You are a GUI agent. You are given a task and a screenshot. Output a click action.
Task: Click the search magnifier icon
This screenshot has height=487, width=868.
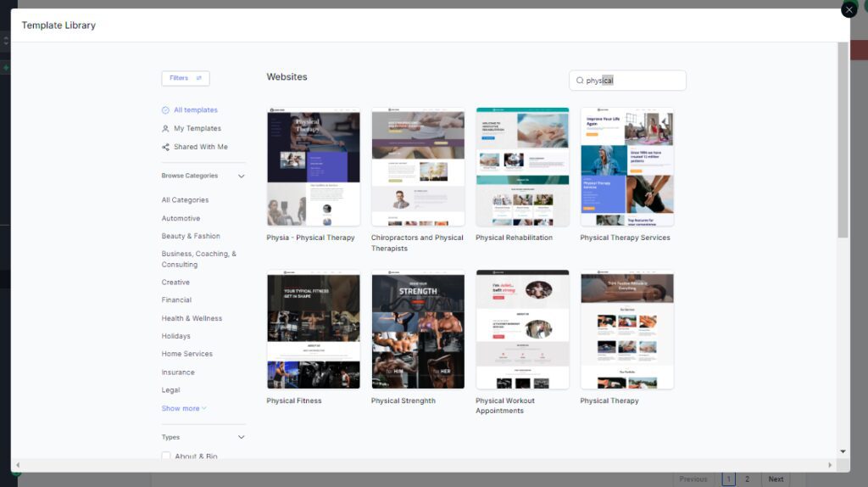tap(580, 81)
